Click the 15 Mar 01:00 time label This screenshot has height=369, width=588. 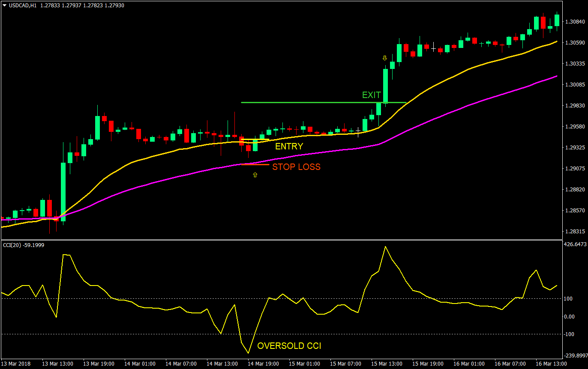point(305,364)
